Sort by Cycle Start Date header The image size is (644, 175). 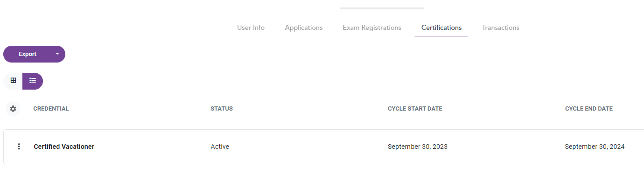pos(415,109)
